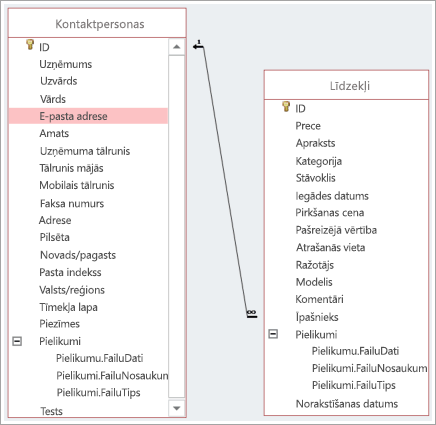Click the scroll down arrow in Kontaktpersonas

click(177, 408)
